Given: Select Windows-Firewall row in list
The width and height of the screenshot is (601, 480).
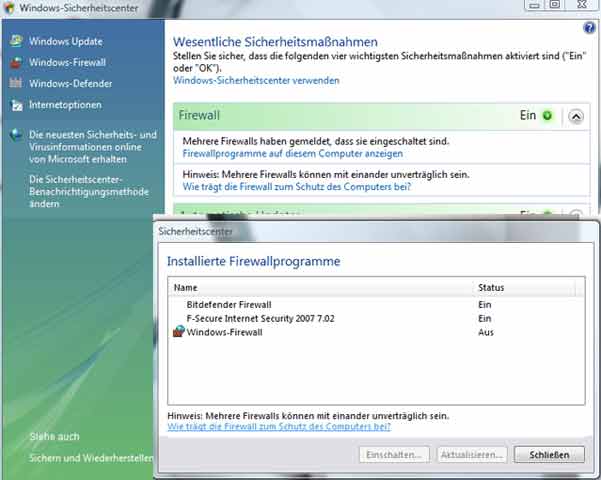Looking at the screenshot, I should 376,332.
